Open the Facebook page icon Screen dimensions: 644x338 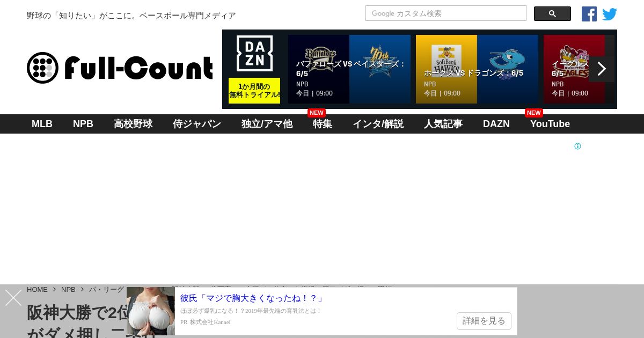click(x=589, y=14)
